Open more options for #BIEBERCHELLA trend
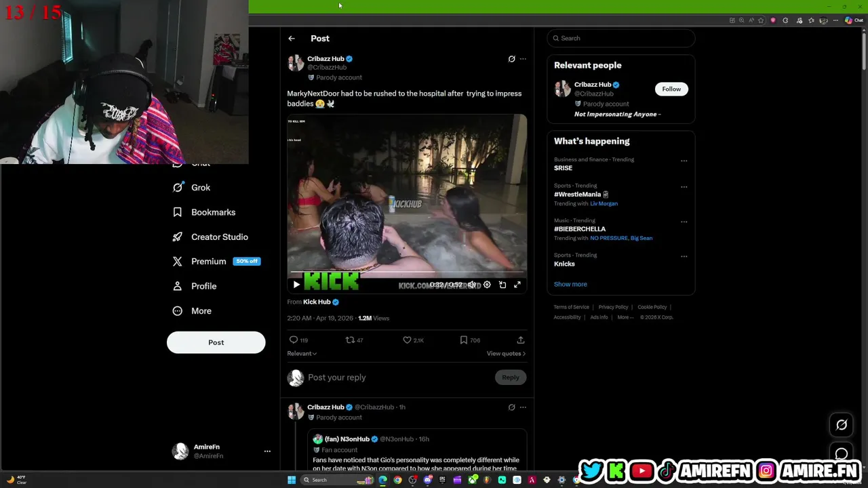The height and width of the screenshot is (488, 868). 684,222
